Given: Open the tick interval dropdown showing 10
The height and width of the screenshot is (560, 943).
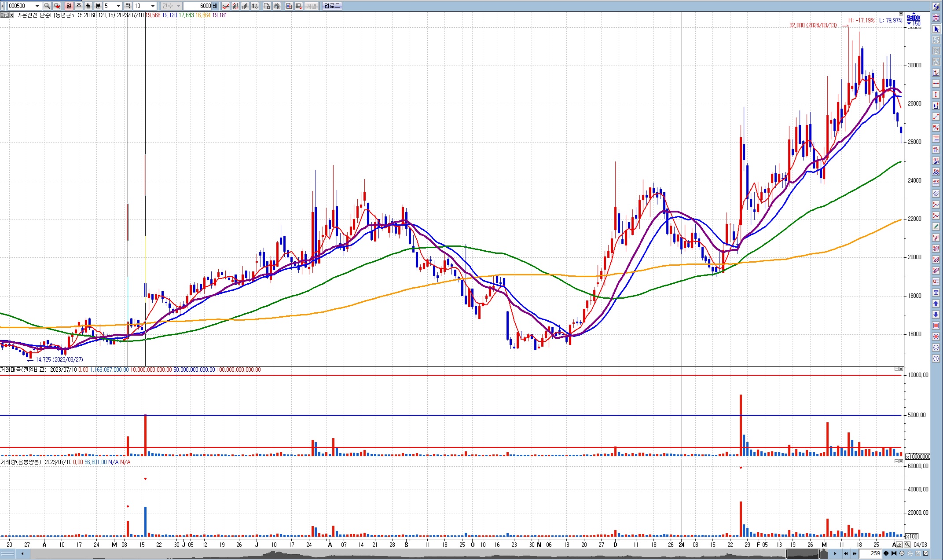Looking at the screenshot, I should (153, 6).
